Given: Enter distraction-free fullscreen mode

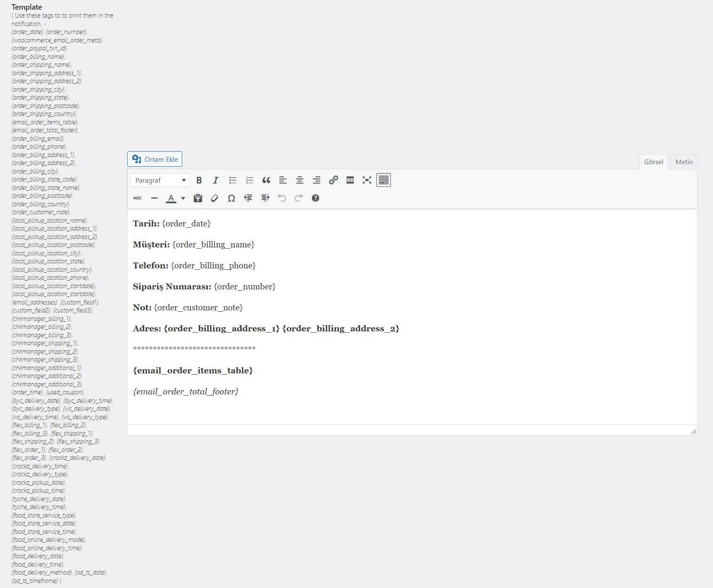Looking at the screenshot, I should click(367, 180).
